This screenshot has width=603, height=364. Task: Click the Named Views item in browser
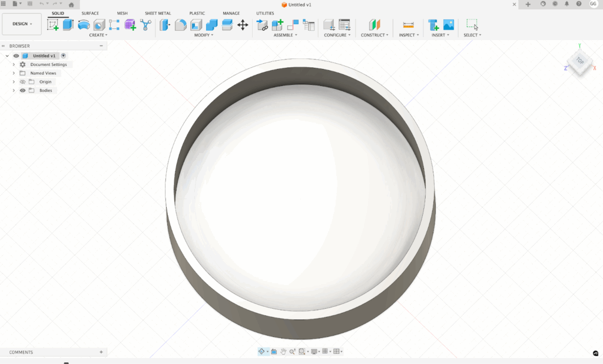point(43,73)
